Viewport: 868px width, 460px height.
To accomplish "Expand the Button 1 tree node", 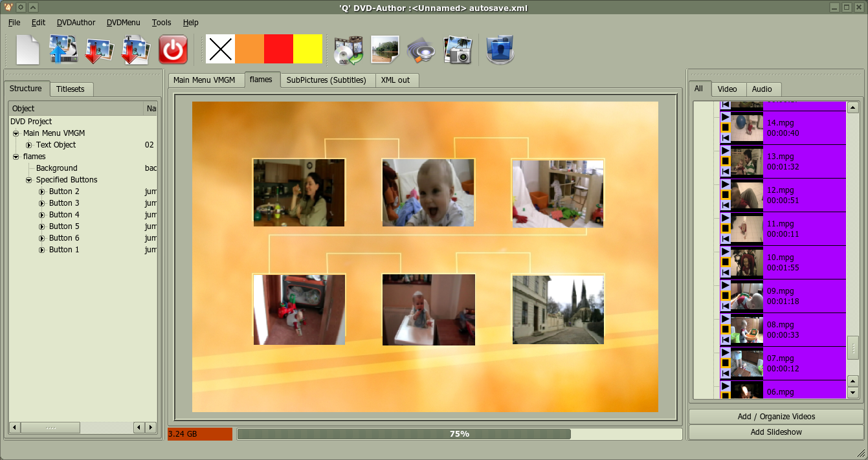I will (42, 250).
